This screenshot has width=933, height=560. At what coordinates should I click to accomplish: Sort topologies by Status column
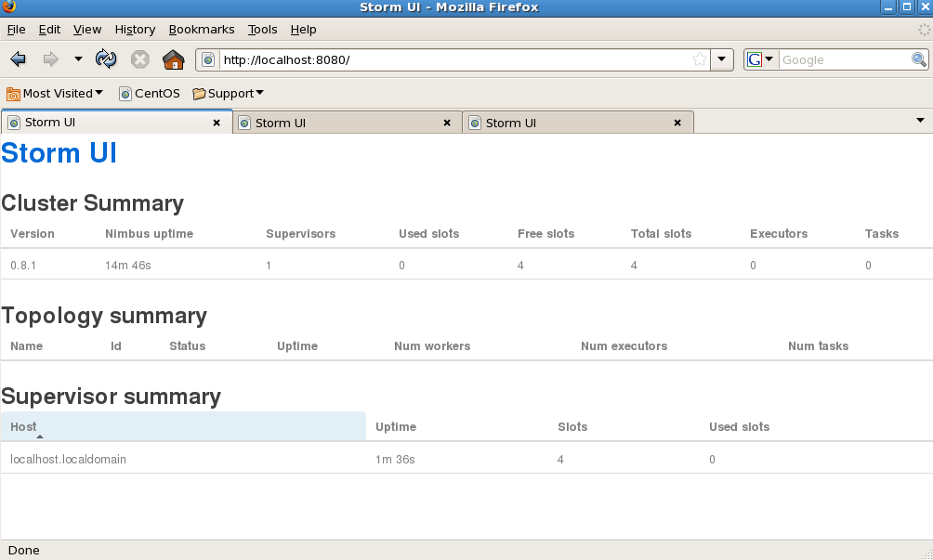[187, 345]
